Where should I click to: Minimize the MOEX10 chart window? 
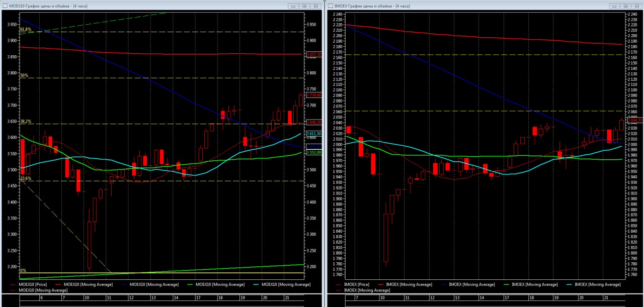pos(293,6)
